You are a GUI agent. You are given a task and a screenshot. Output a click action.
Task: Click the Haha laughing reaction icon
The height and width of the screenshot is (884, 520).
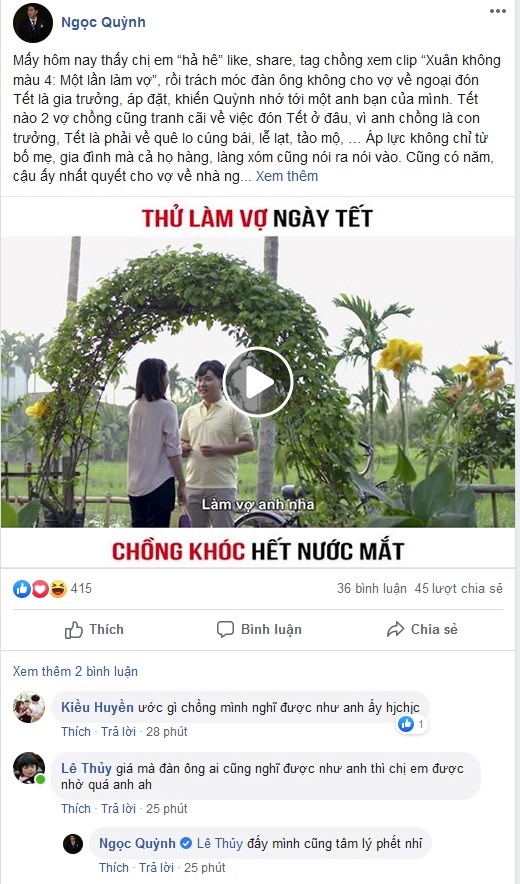(x=58, y=589)
